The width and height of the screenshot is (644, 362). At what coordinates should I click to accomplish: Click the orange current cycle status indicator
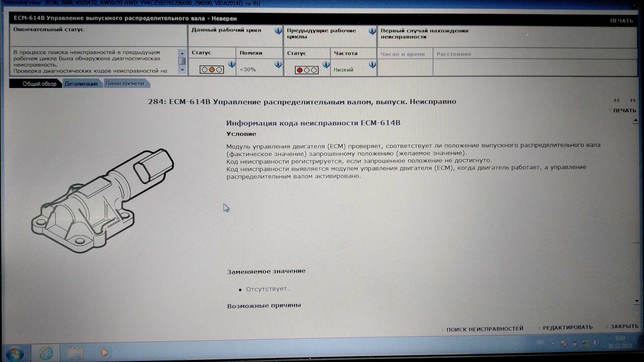pos(212,70)
